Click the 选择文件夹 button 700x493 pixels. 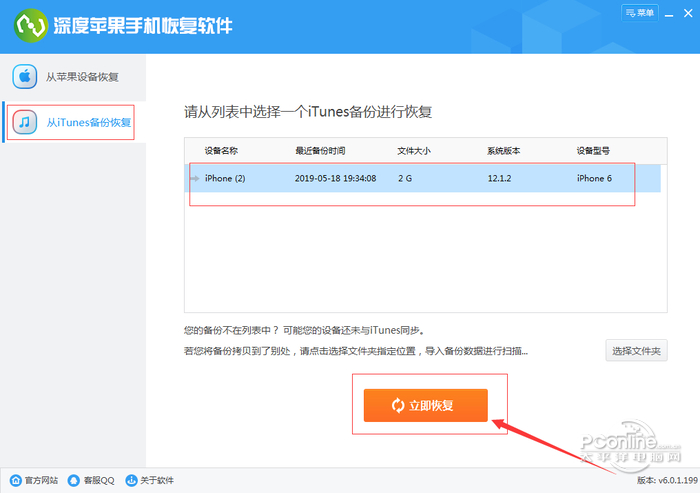[x=636, y=351]
